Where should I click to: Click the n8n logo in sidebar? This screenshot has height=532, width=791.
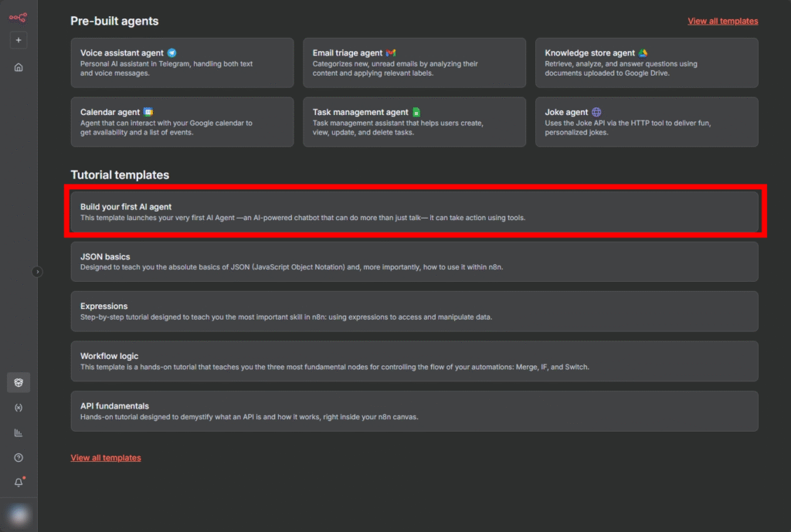tap(18, 17)
